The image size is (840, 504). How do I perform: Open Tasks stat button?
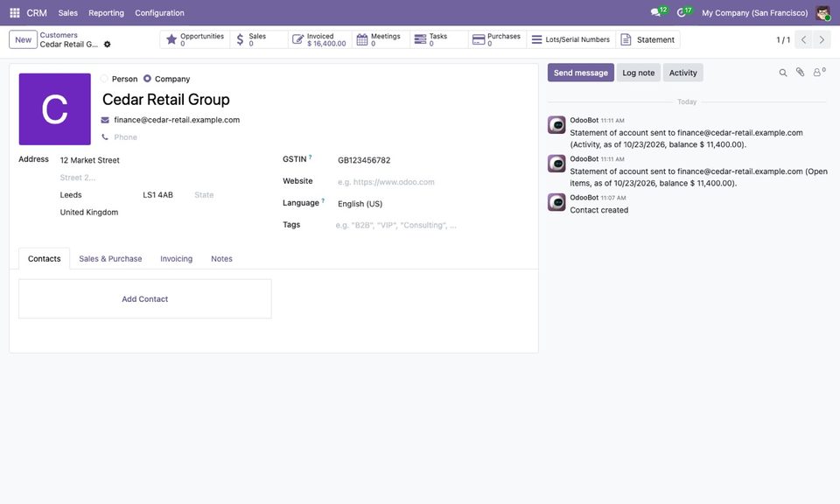click(x=438, y=39)
